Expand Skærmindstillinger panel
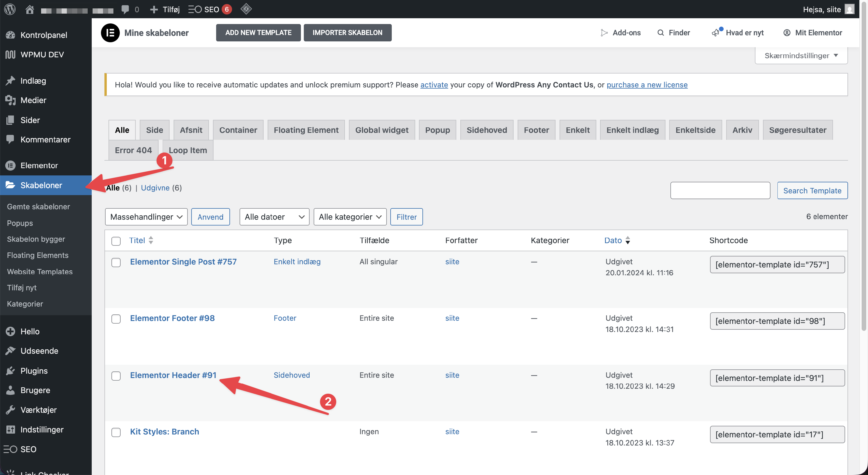Screen dimensions: 868x475 point(801,56)
